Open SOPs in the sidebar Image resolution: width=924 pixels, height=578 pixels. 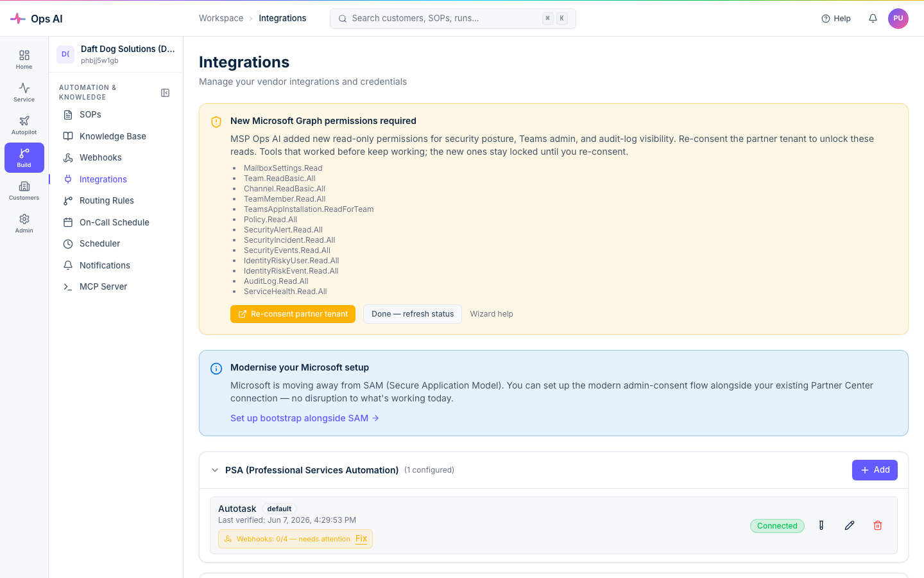[x=116, y=114]
